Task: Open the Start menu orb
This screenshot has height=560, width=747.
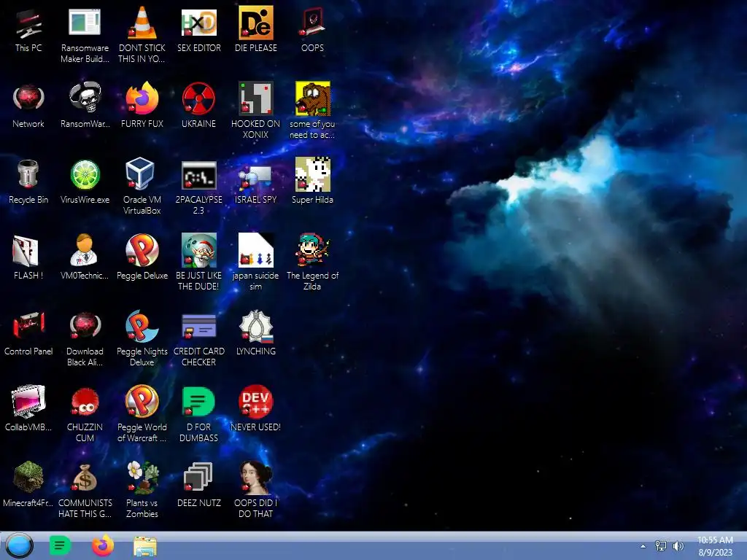Action: coord(20,545)
